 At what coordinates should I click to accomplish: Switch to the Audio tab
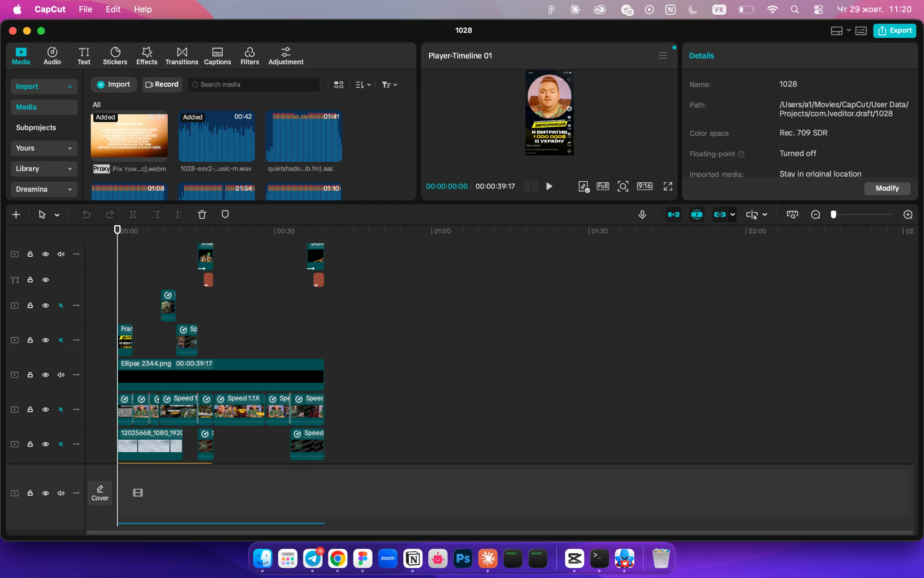52,56
